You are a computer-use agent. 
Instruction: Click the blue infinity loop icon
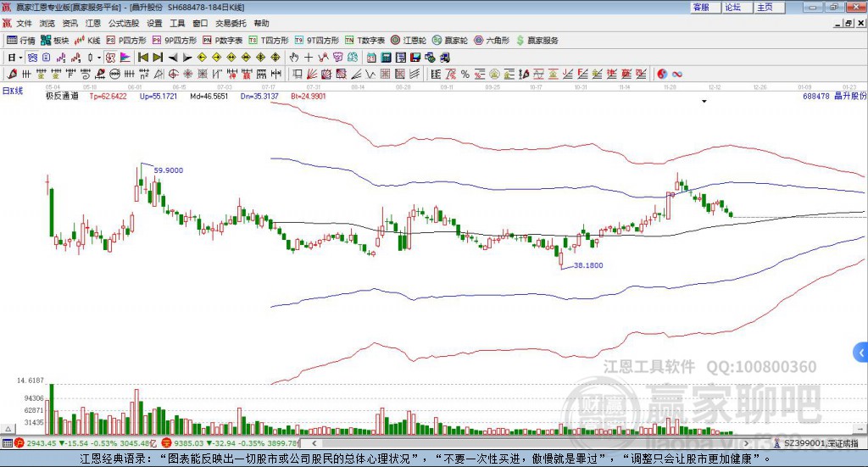(x=676, y=74)
